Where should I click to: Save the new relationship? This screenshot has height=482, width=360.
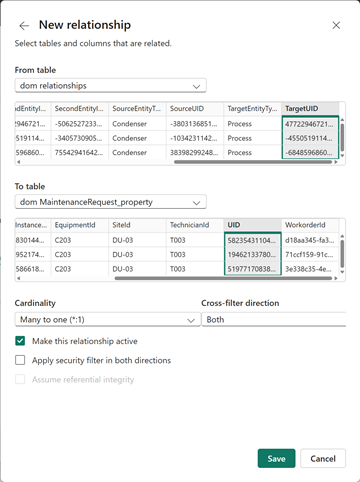coord(276,458)
